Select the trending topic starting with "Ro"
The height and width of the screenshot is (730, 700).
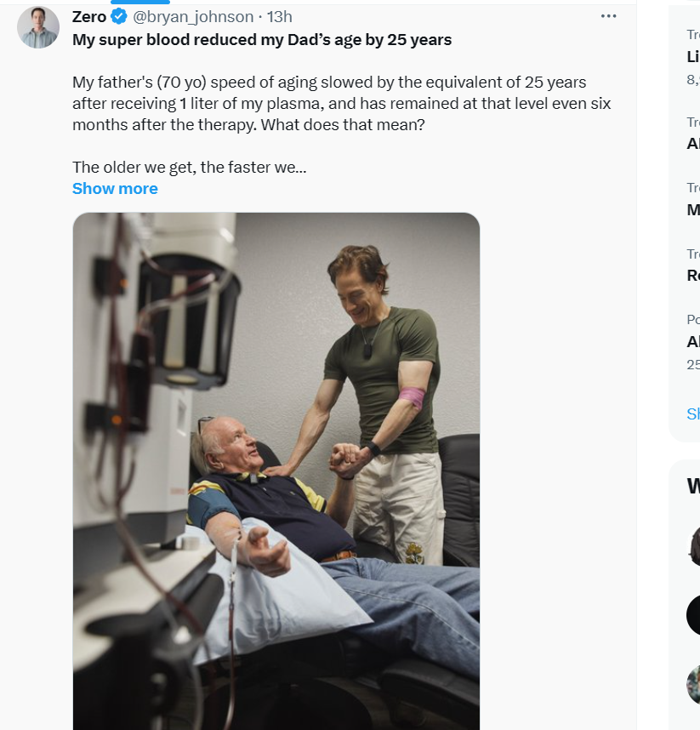693,275
